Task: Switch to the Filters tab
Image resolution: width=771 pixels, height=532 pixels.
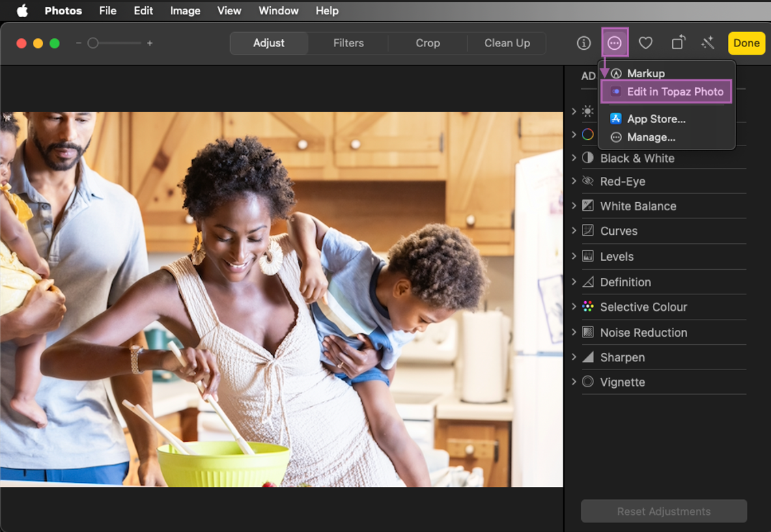Action: click(348, 43)
